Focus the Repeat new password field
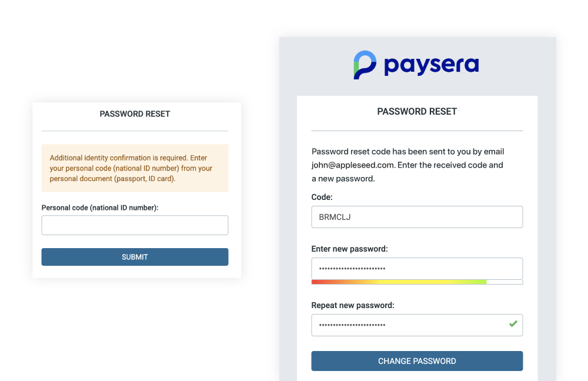The image size is (588, 381). coord(412,325)
